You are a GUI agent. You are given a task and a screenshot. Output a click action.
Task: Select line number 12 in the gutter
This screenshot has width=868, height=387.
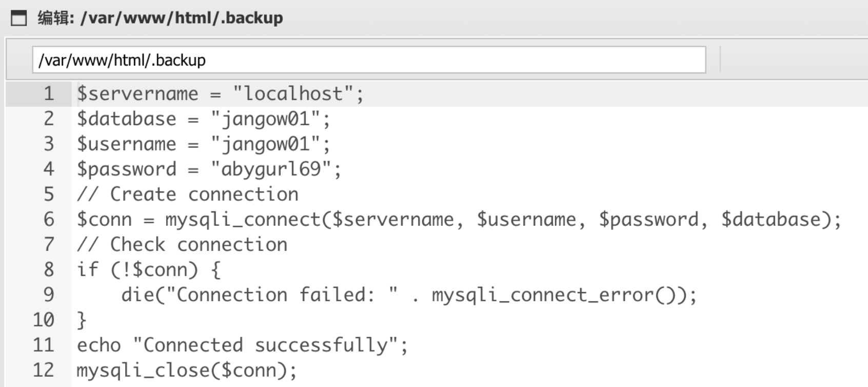point(44,370)
